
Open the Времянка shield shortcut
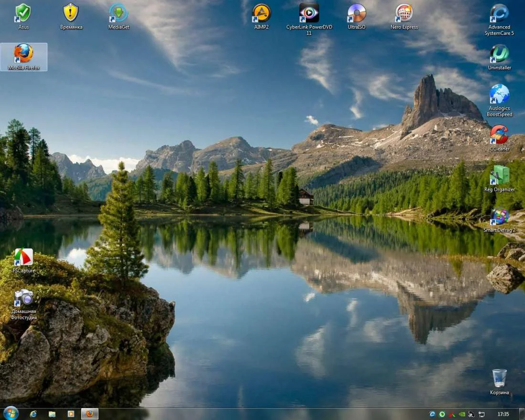pyautogui.click(x=71, y=16)
